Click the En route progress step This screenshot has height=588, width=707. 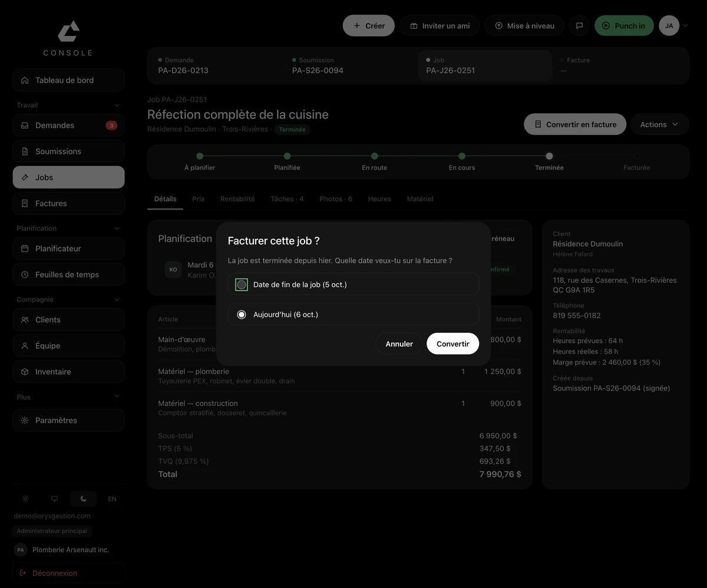(375, 161)
